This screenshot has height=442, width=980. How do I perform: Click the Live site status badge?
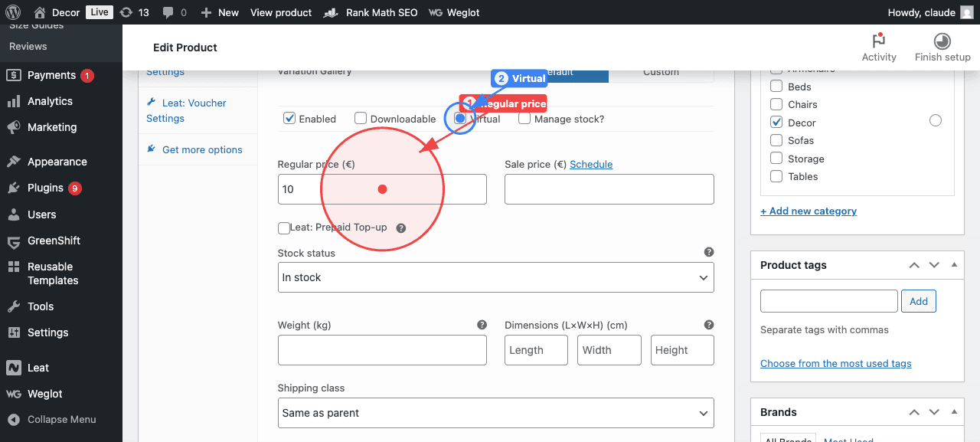click(x=99, y=12)
